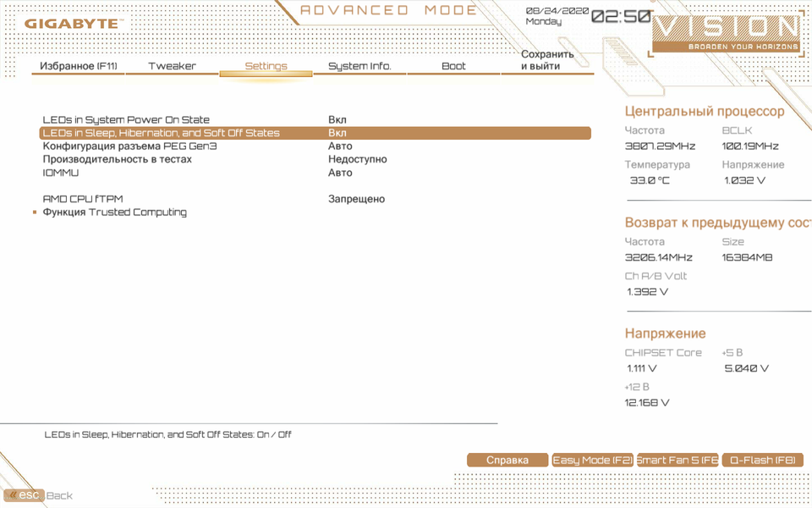Viewport: 812px width, 508px height.
Task: Click +5 В value 5.040 V
Action: pyautogui.click(x=747, y=368)
